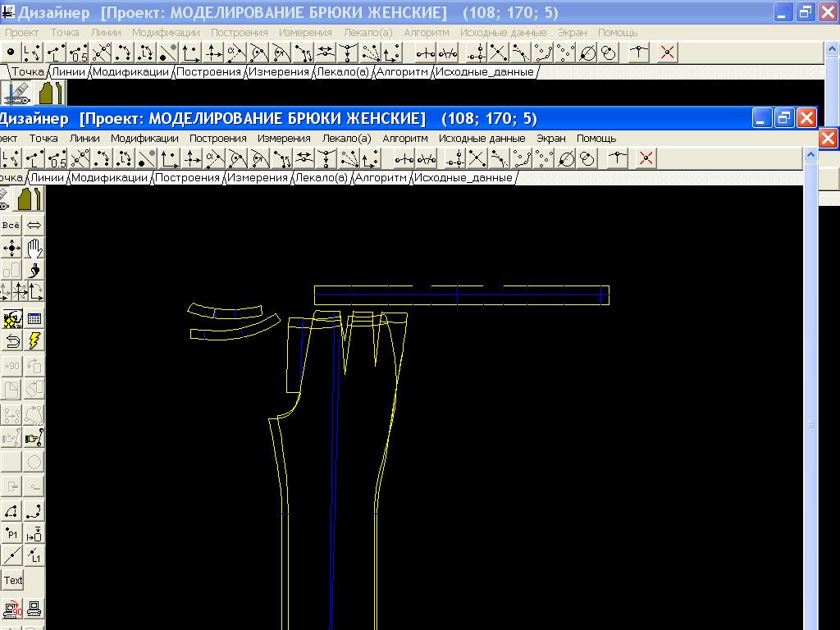The width and height of the screenshot is (840, 630).
Task: Switch to Модификации tab in front window
Action: pyautogui.click(x=109, y=178)
